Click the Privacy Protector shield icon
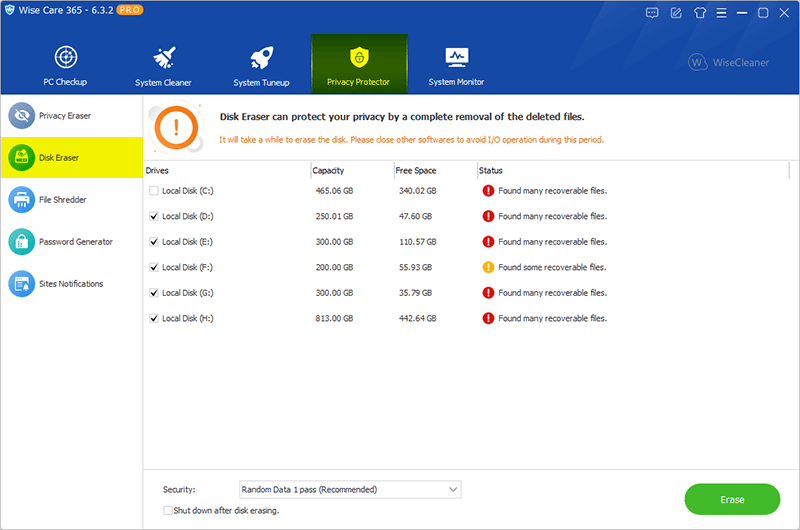This screenshot has width=800, height=530. 359,57
